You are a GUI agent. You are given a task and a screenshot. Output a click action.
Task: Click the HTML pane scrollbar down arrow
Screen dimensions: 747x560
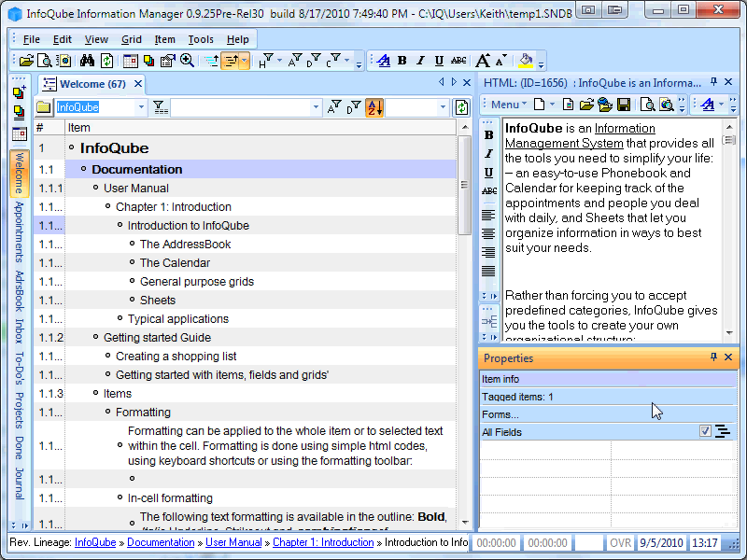tap(729, 333)
